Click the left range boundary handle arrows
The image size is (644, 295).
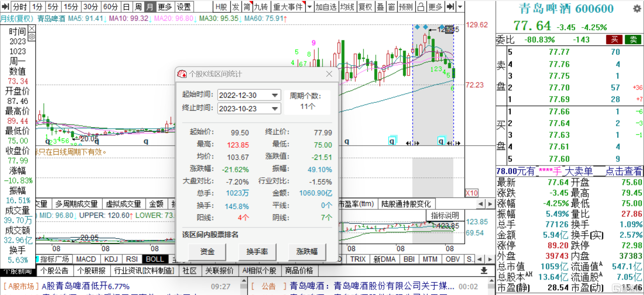pyautogui.click(x=413, y=143)
